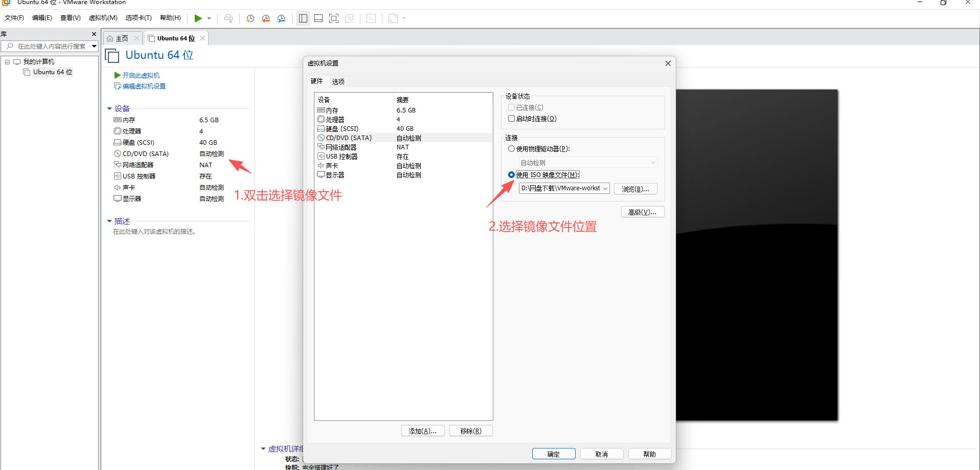The height and width of the screenshot is (470, 980).
Task: Select 使用 ISO 映像文件 radio button
Action: (x=511, y=175)
